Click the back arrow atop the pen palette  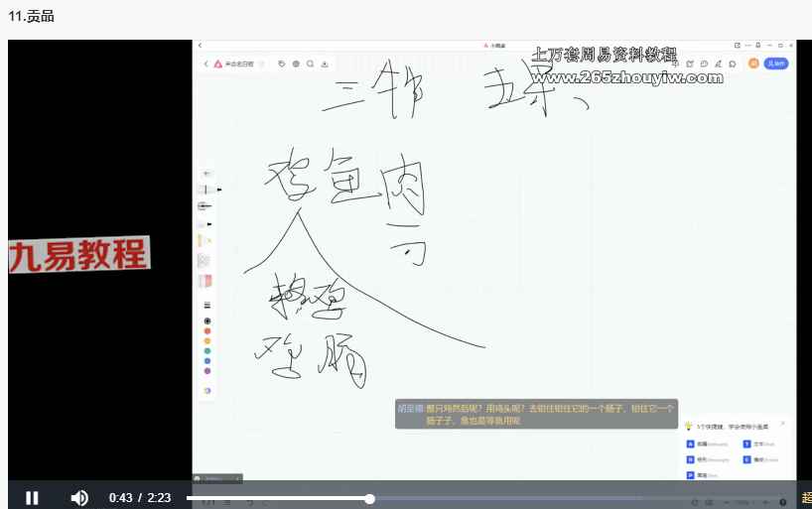[x=206, y=174]
